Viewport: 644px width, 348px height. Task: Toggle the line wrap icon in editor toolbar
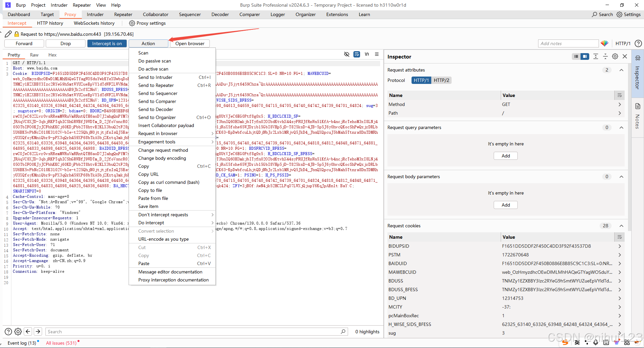(x=357, y=54)
